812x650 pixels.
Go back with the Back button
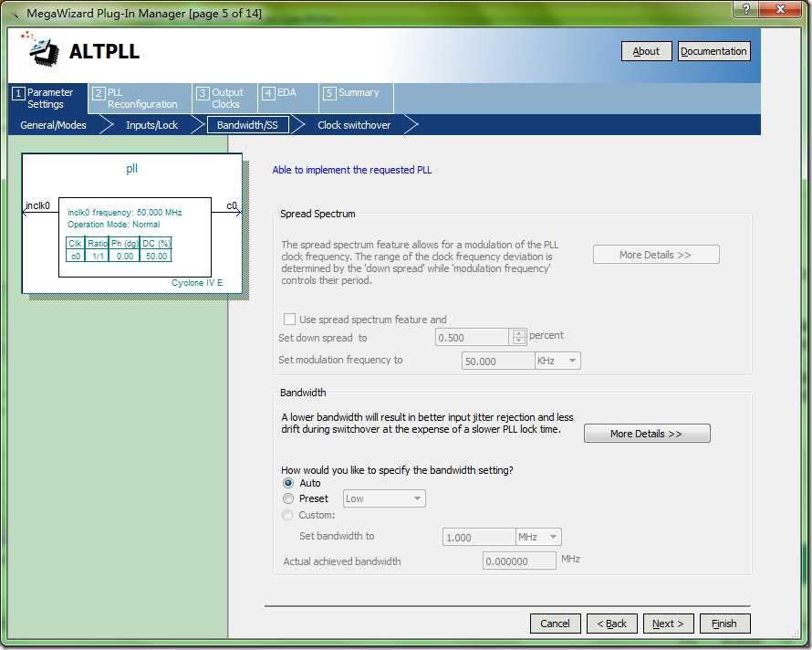pos(611,624)
